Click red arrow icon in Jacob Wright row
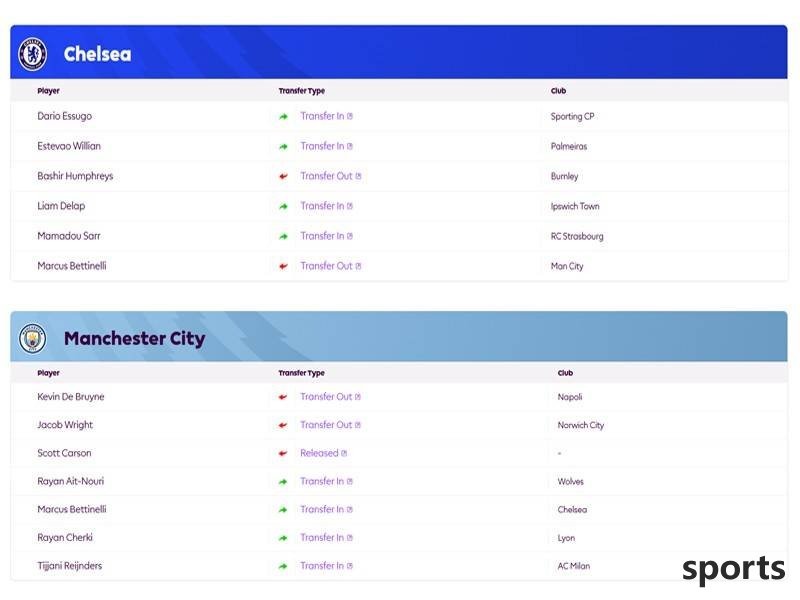Image resolution: width=800 pixels, height=600 pixels. tap(283, 425)
